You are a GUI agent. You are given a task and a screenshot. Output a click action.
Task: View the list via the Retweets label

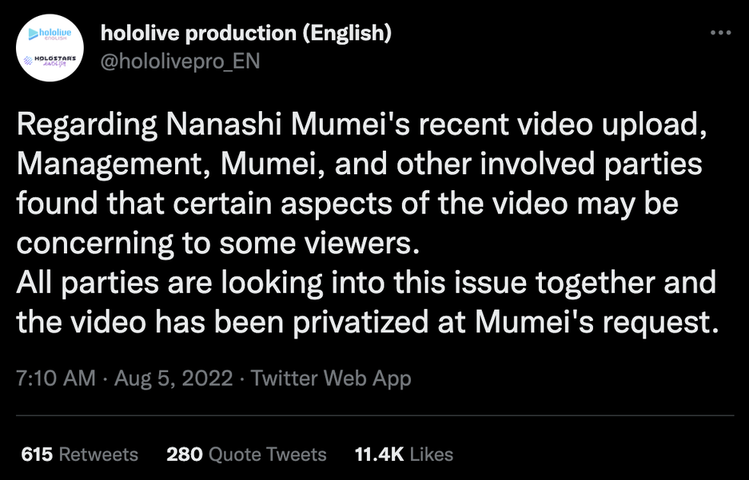click(98, 454)
